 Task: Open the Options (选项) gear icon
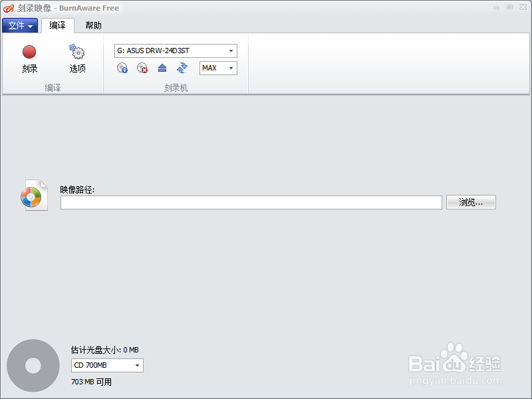pyautogui.click(x=77, y=59)
